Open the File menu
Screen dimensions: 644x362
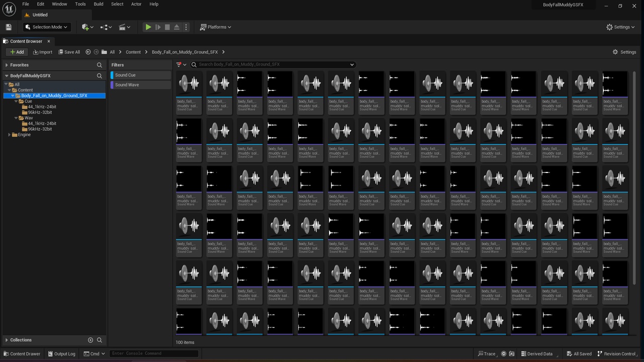pyautogui.click(x=26, y=4)
